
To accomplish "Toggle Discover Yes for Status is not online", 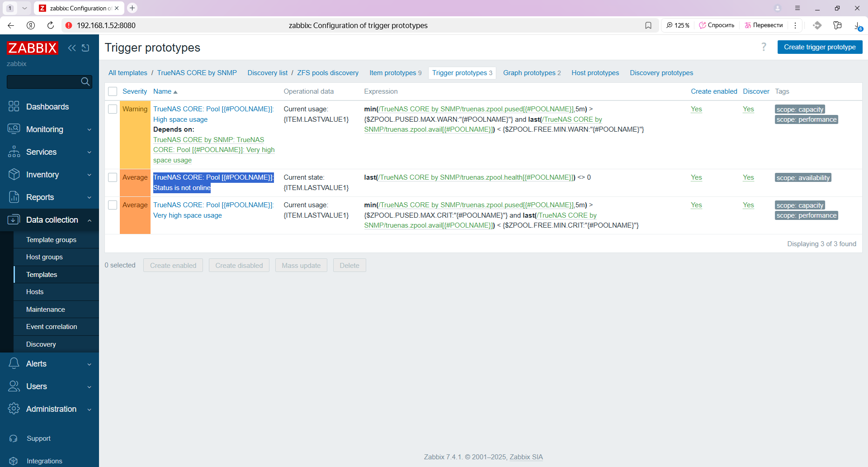I will pyautogui.click(x=748, y=177).
